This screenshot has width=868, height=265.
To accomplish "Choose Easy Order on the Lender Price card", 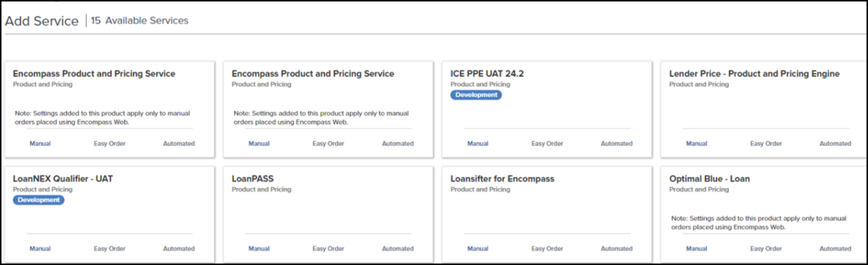I will click(x=766, y=144).
